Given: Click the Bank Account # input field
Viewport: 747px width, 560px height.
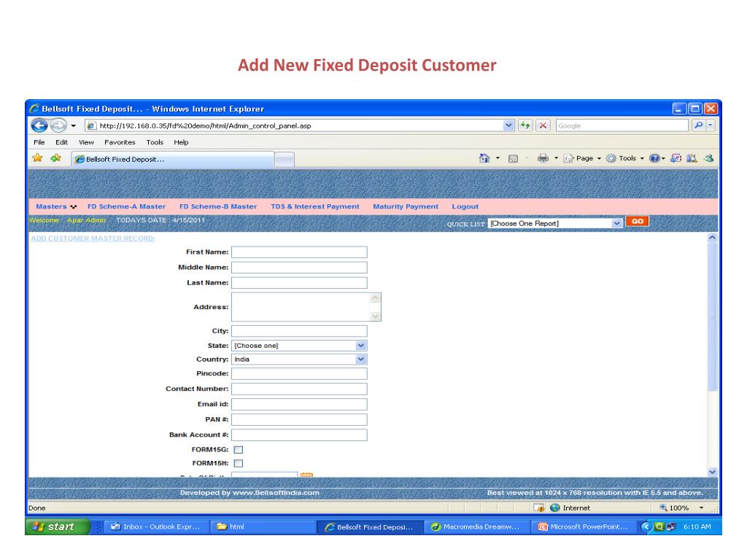Looking at the screenshot, I should [299, 435].
